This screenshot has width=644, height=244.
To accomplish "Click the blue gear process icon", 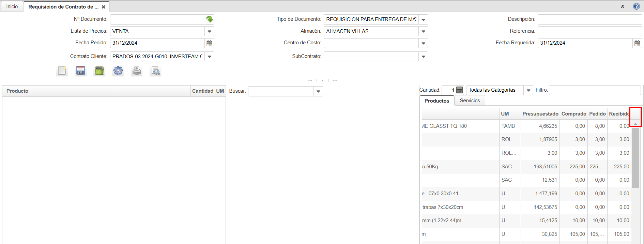I will point(118,71).
